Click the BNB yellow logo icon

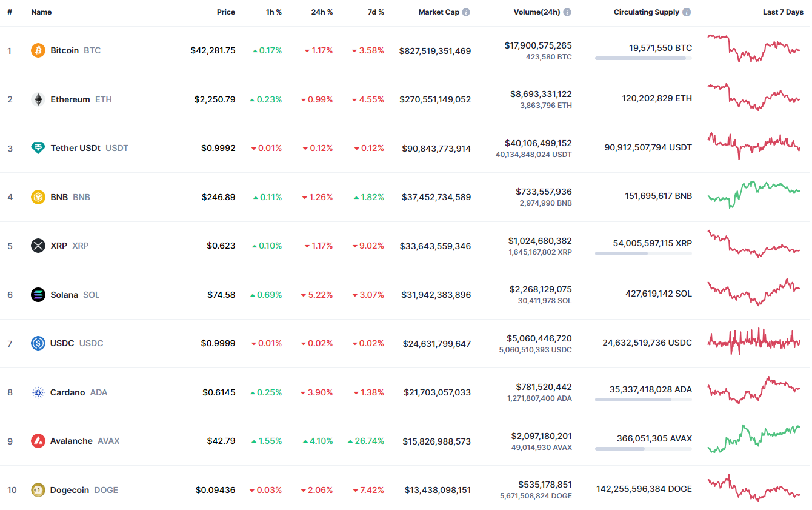38,197
